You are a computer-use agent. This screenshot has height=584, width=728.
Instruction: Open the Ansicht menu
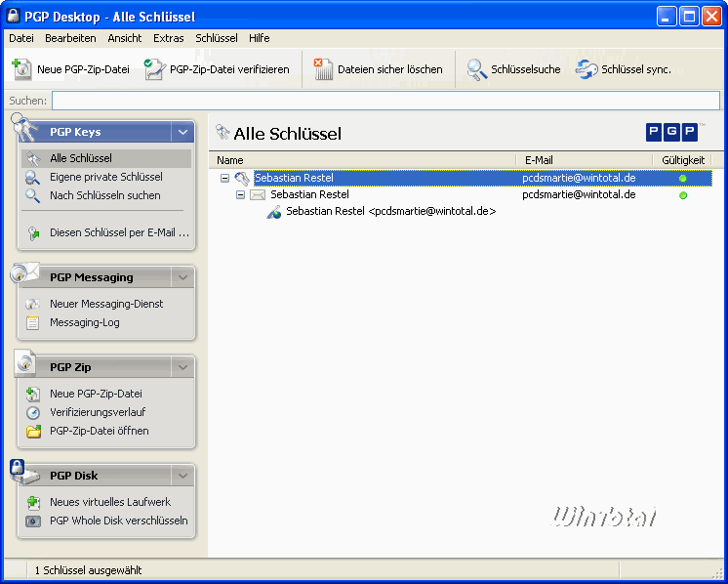(x=125, y=38)
